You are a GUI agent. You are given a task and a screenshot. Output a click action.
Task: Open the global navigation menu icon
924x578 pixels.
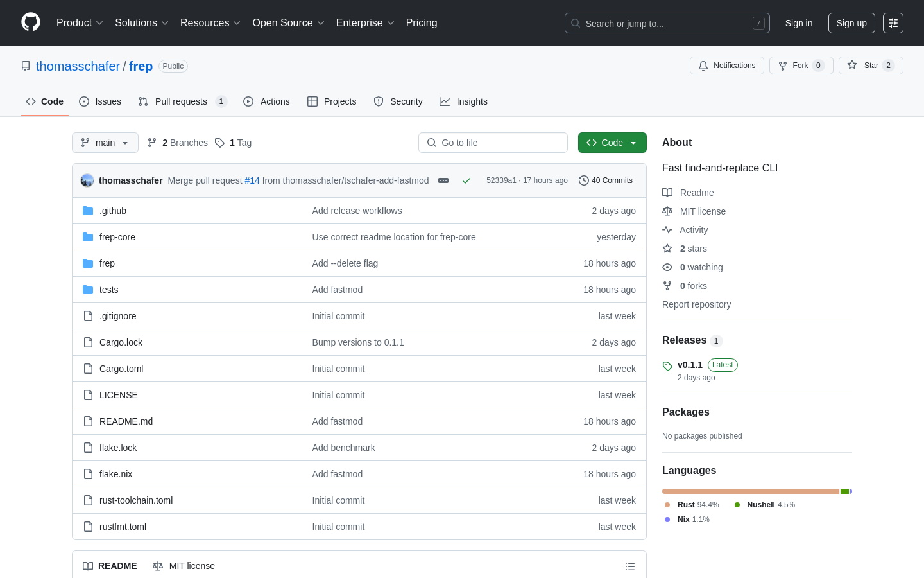pos(893,23)
